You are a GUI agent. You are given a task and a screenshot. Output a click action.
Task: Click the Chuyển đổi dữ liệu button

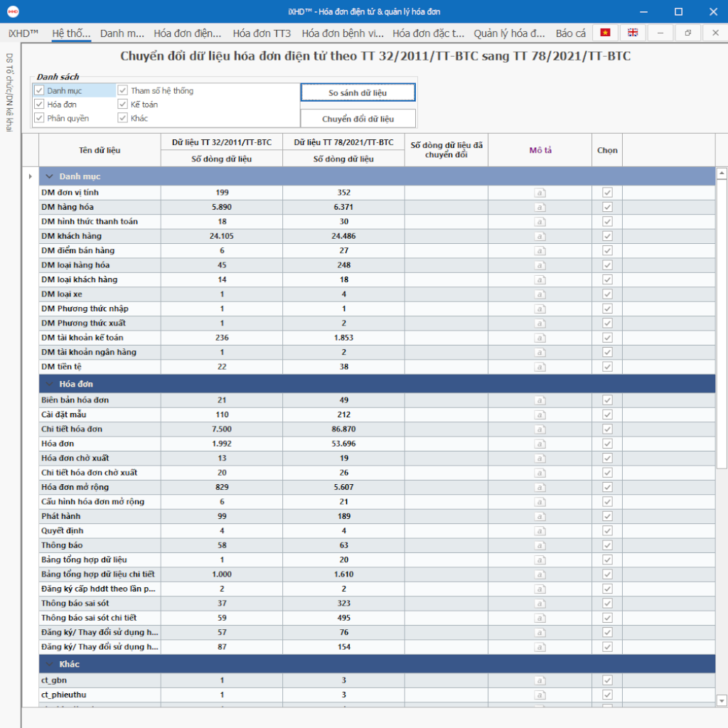pyautogui.click(x=358, y=119)
